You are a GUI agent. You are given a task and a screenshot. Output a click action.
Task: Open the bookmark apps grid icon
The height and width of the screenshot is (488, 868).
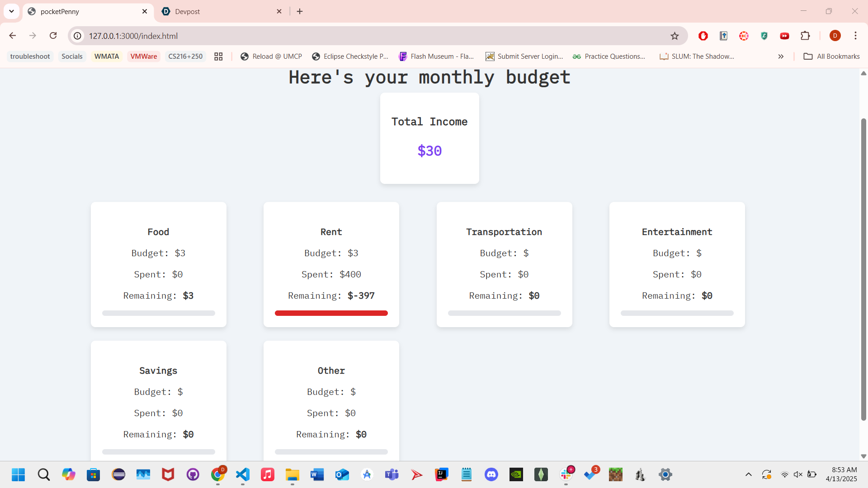point(218,56)
